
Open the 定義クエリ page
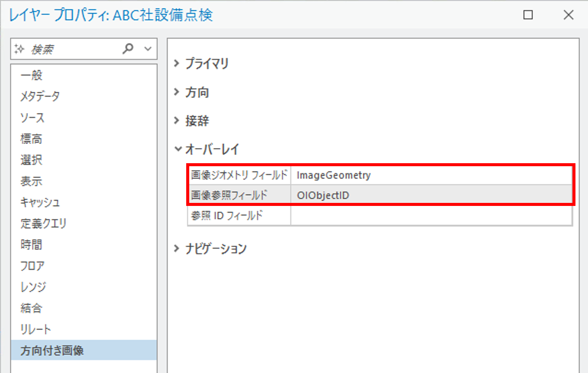click(x=43, y=224)
